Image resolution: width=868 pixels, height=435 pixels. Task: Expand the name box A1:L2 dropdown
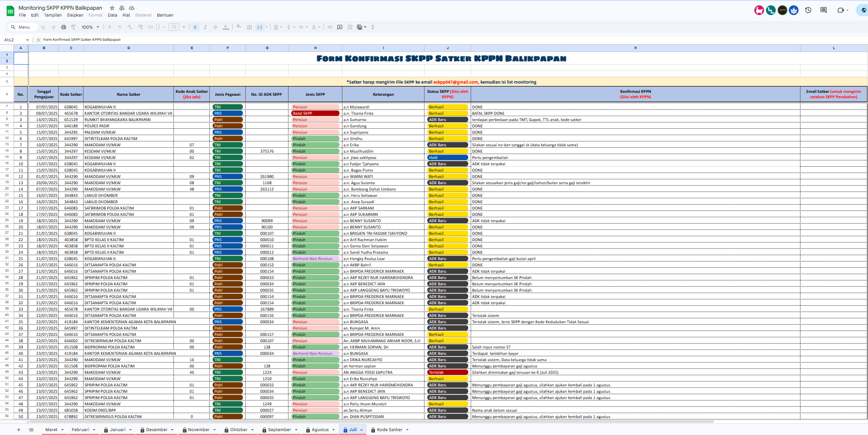pos(27,40)
